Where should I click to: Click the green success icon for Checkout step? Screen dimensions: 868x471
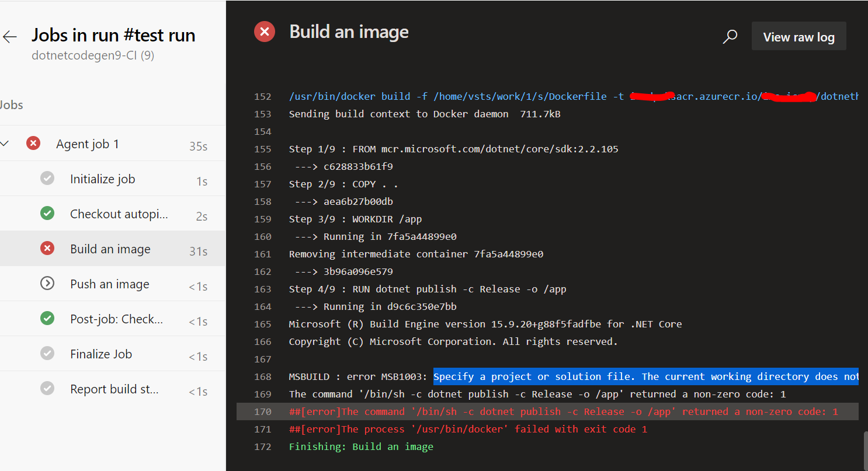tap(47, 214)
